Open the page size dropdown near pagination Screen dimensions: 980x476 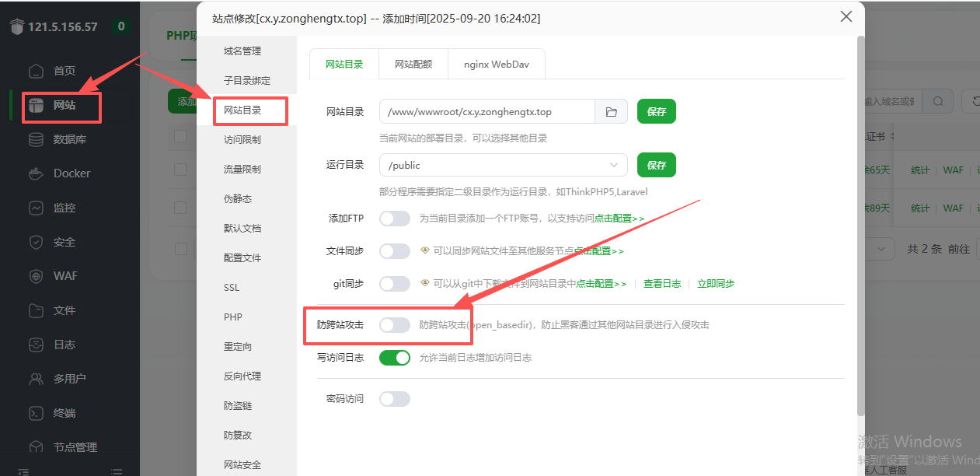(881, 249)
